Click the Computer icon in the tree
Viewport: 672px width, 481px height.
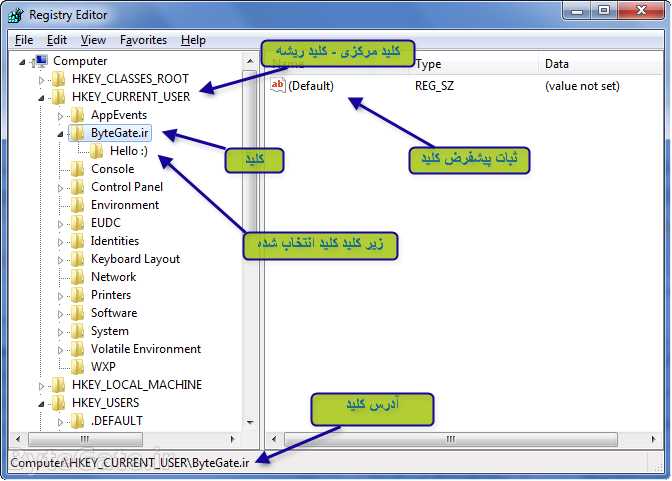[x=41, y=61]
